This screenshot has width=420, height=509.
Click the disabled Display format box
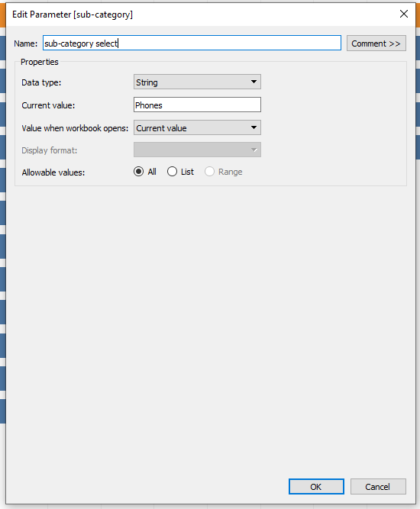(197, 150)
